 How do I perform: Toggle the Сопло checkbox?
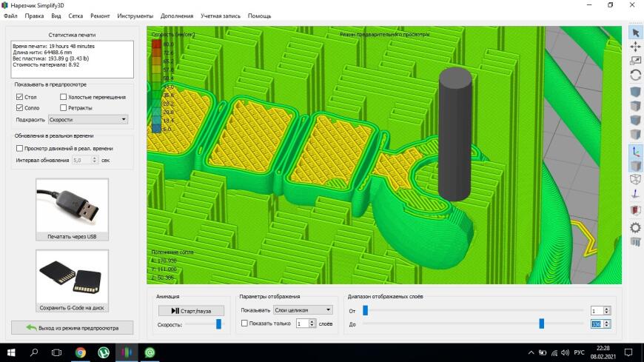coord(19,107)
